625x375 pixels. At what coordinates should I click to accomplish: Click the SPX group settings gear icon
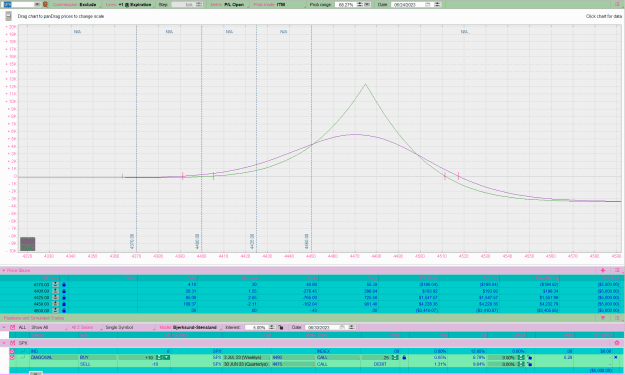coord(617,343)
